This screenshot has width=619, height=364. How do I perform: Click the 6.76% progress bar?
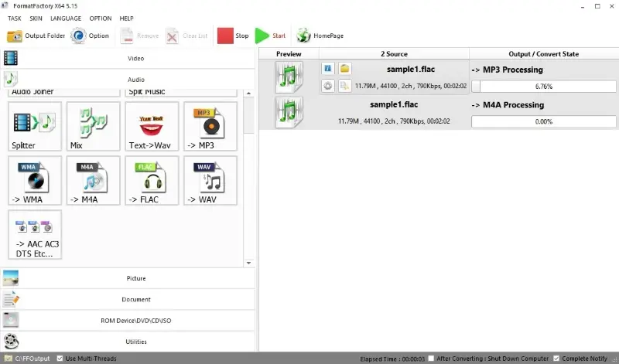click(x=544, y=87)
